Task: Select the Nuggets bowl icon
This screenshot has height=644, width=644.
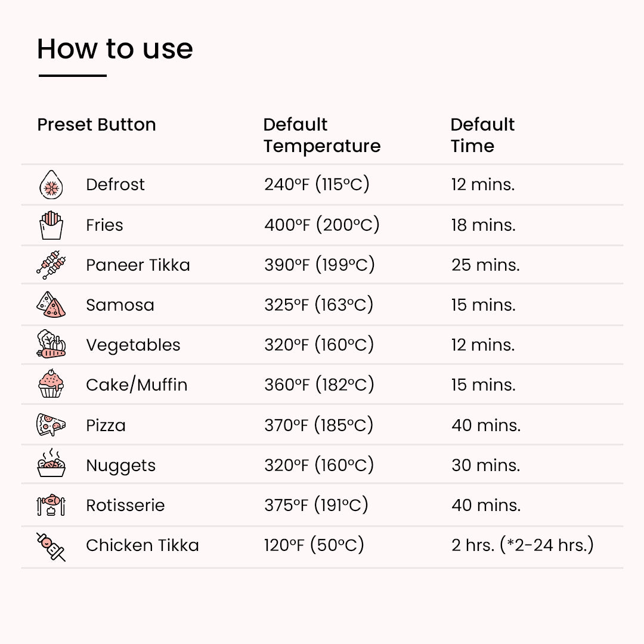Action: [x=51, y=465]
